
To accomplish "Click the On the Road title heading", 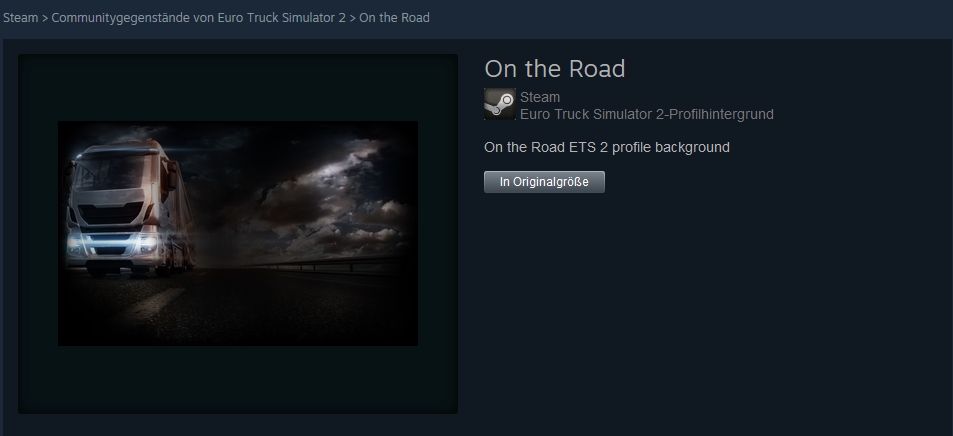I will (x=554, y=69).
